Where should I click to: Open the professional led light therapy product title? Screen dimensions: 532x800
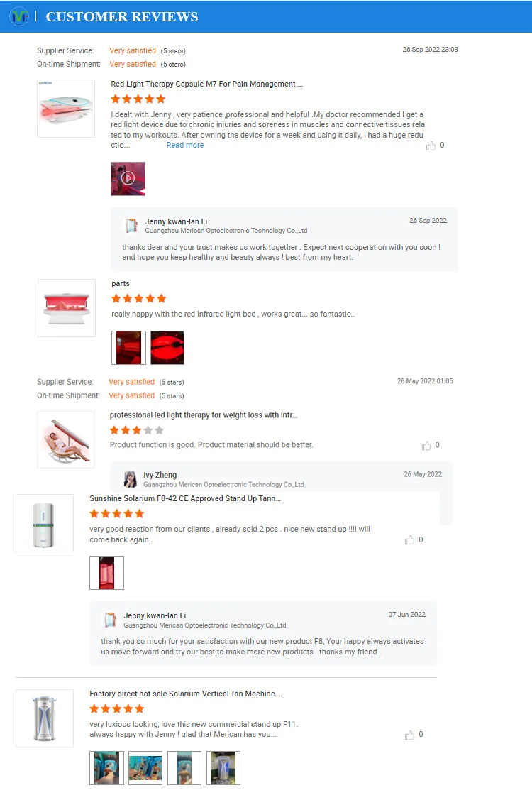[204, 415]
